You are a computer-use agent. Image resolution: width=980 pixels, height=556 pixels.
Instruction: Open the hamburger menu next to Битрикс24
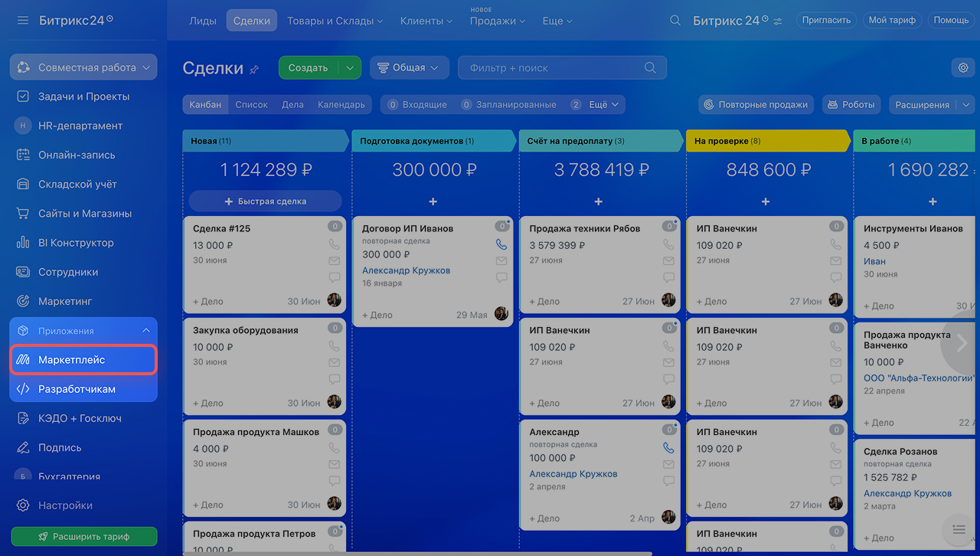click(22, 20)
